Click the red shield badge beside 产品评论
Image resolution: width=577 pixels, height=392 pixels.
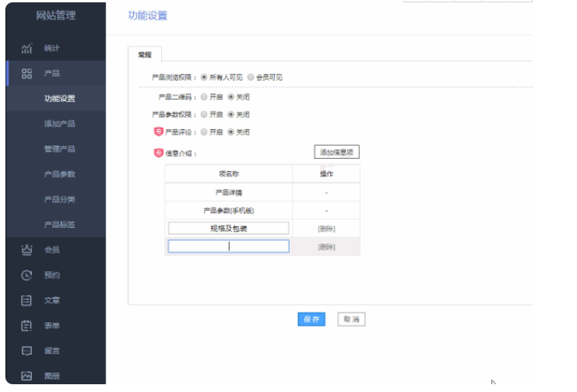[x=159, y=131]
